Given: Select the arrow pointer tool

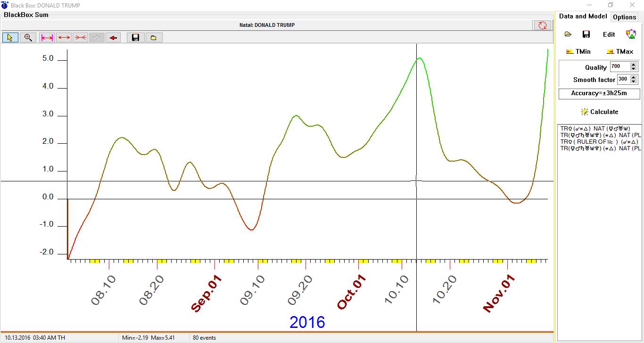Looking at the screenshot, I should (10, 38).
